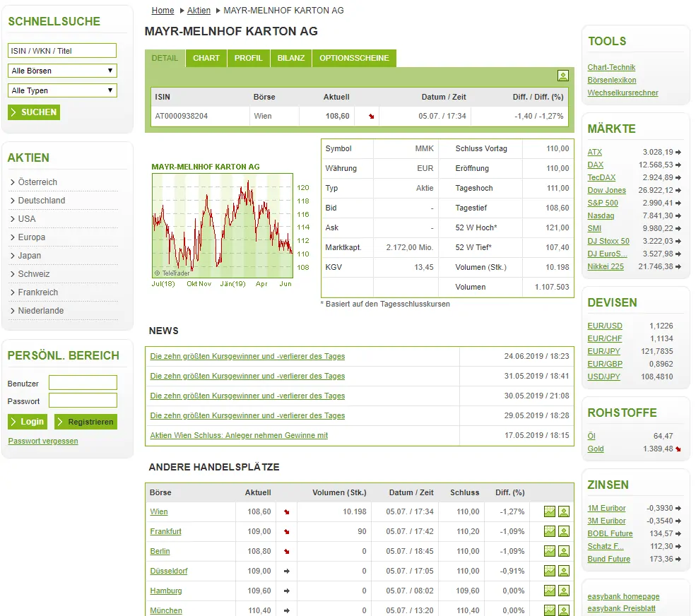The width and height of the screenshot is (696, 616).
Task: Open the chart icon in the Düsseldorf row
Action: [x=550, y=571]
